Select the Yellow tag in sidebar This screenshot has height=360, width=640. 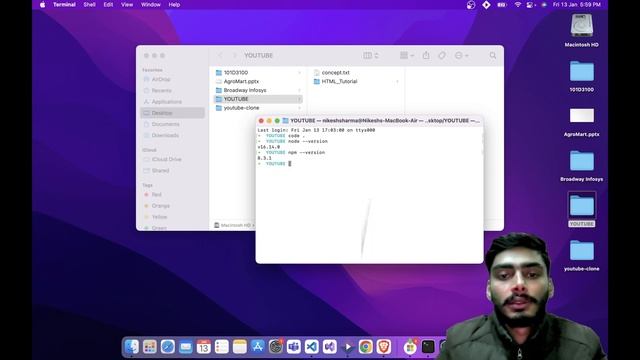coord(173,217)
